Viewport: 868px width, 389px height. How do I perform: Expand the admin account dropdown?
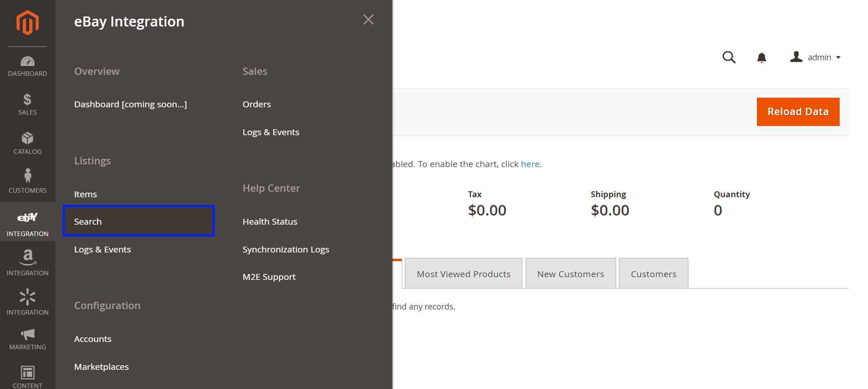click(815, 58)
